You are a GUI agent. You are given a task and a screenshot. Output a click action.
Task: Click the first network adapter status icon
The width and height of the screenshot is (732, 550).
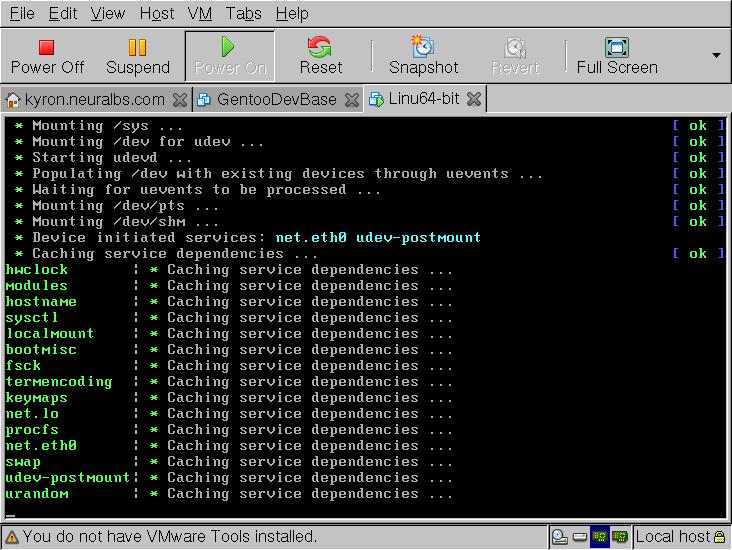click(x=599, y=537)
